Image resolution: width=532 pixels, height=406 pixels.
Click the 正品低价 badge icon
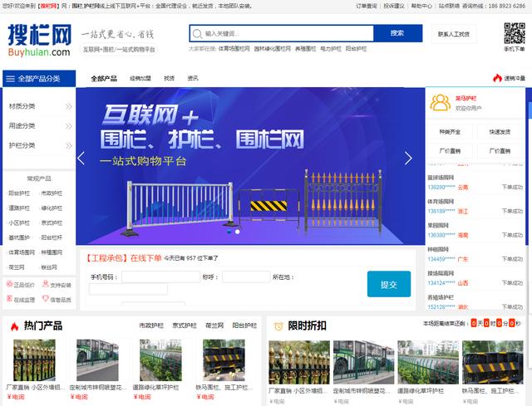coord(9,284)
